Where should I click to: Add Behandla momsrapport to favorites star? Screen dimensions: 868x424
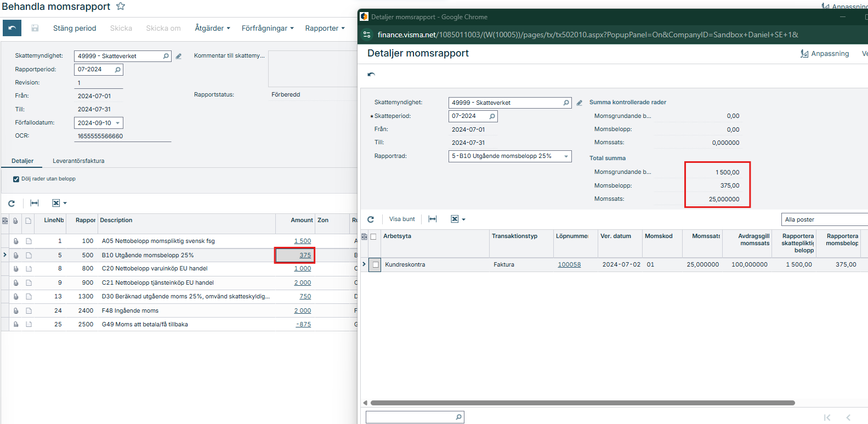tap(121, 7)
